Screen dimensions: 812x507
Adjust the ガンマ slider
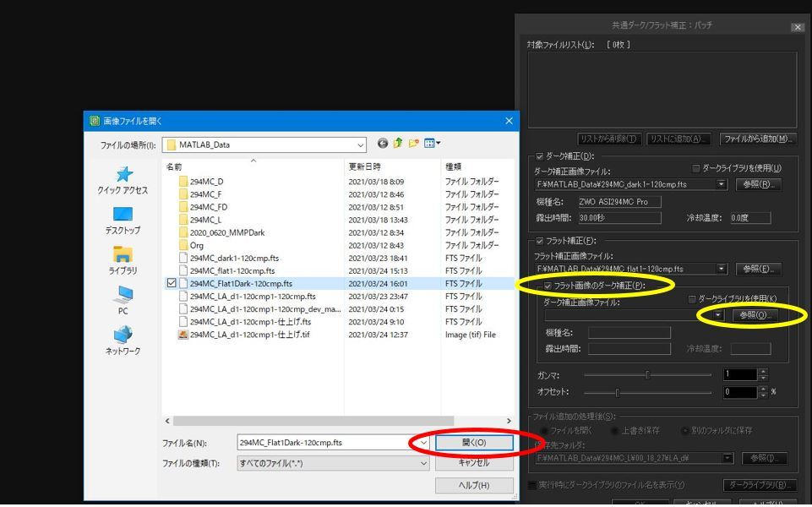(x=647, y=374)
